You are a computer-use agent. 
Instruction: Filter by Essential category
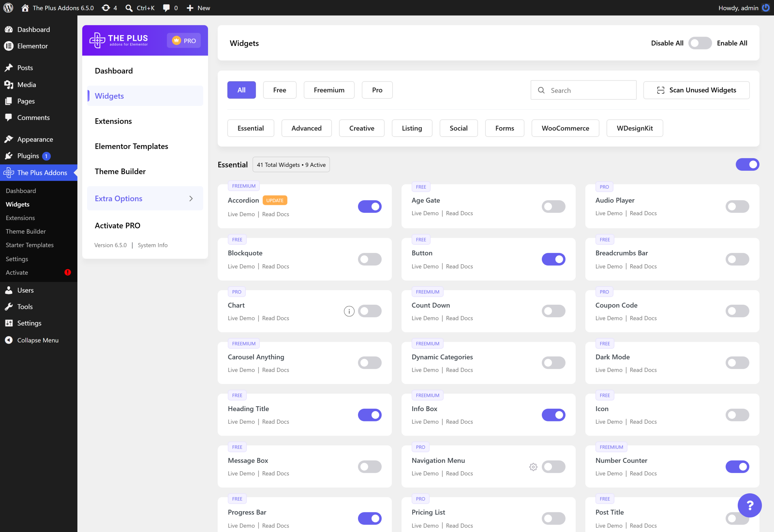[250, 128]
